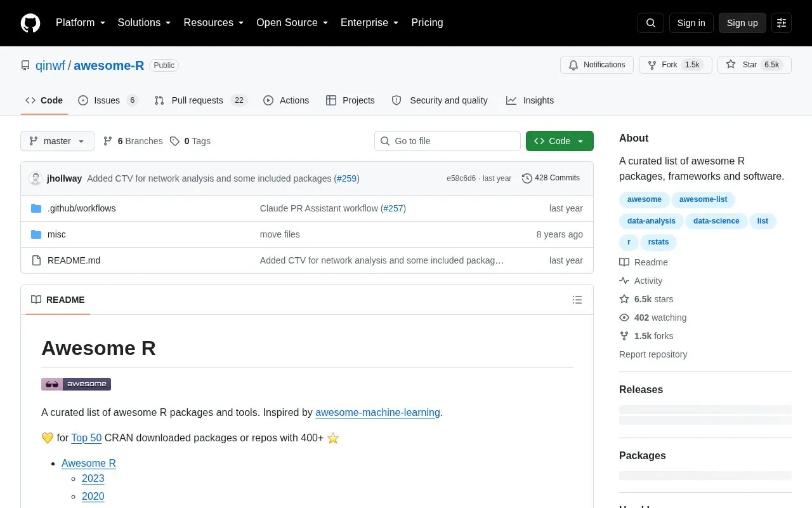Viewport: 812px width, 508px height.
Task: Open pull request #259 link
Action: (347, 178)
